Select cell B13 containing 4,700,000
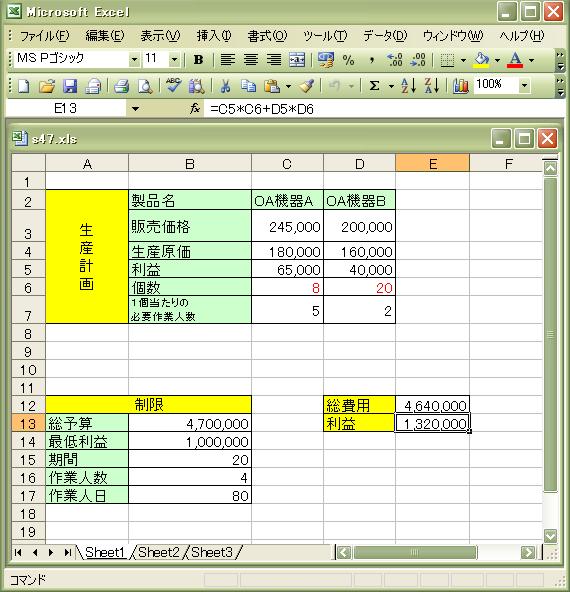This screenshot has height=592, width=570. coord(190,423)
